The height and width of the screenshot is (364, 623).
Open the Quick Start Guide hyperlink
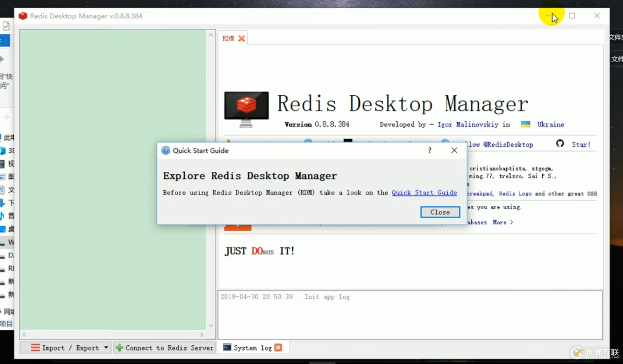(x=424, y=193)
